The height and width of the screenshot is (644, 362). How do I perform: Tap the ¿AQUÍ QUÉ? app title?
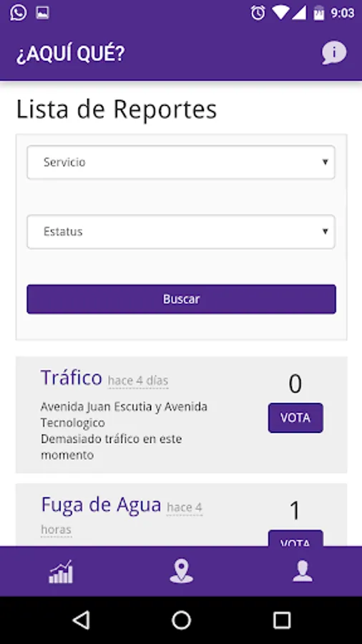(x=71, y=54)
